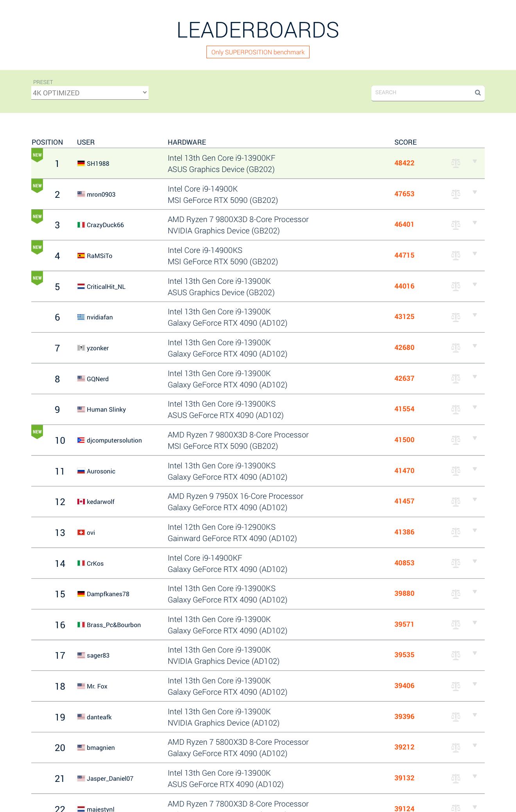
Task: Click compare scales icon for danteafk
Action: click(455, 717)
